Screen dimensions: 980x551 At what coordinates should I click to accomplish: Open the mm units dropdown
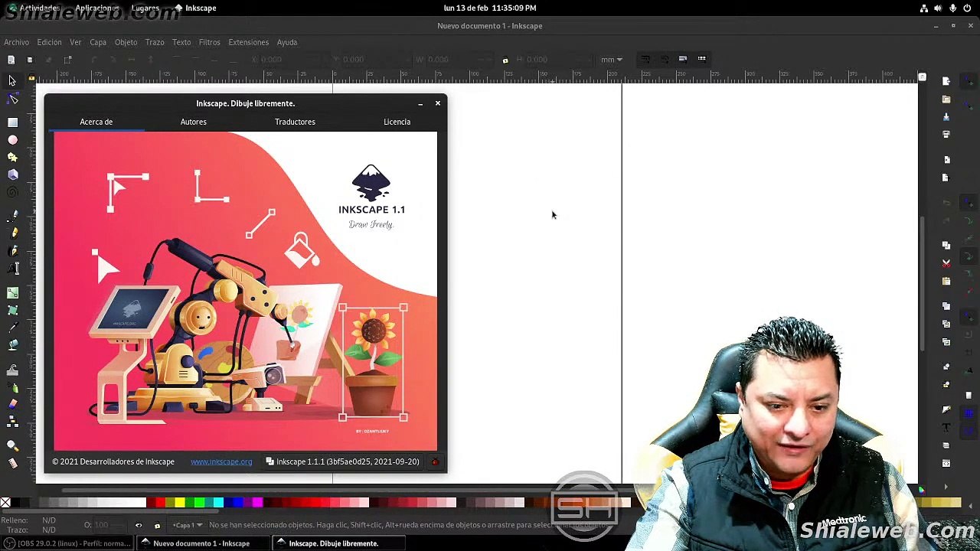click(611, 60)
